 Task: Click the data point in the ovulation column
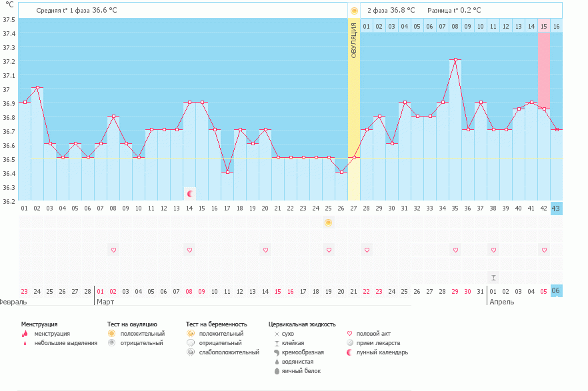point(354,158)
